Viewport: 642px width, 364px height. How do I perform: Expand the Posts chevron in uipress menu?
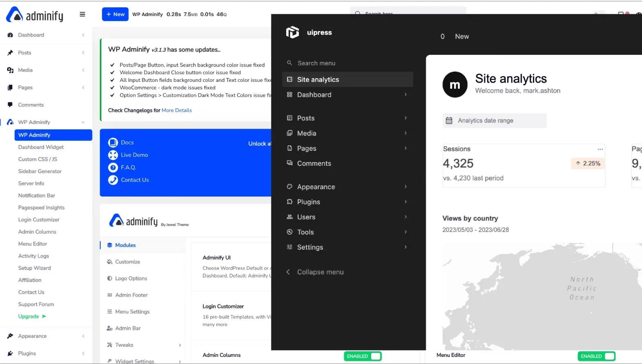406,118
